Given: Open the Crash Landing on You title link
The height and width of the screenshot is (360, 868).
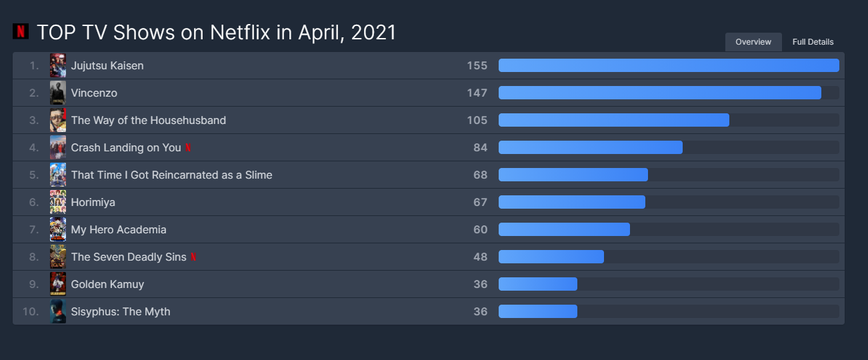Looking at the screenshot, I should [126, 147].
